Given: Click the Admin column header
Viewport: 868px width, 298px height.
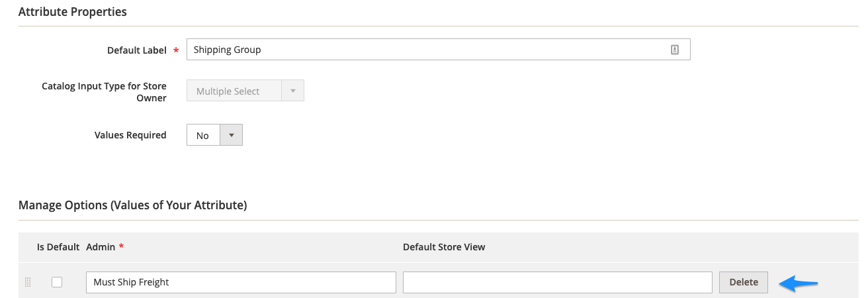Looking at the screenshot, I should 101,247.
